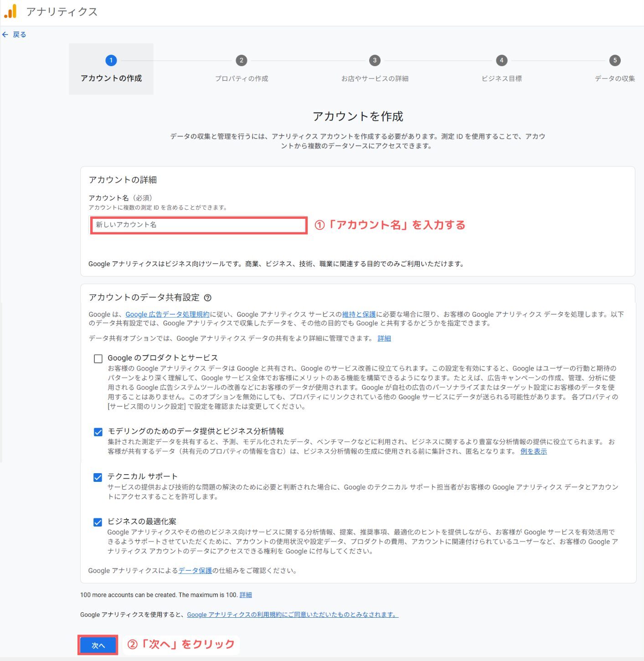Select step 2 プロパティの作成 tab
The height and width of the screenshot is (661, 644).
pos(242,69)
